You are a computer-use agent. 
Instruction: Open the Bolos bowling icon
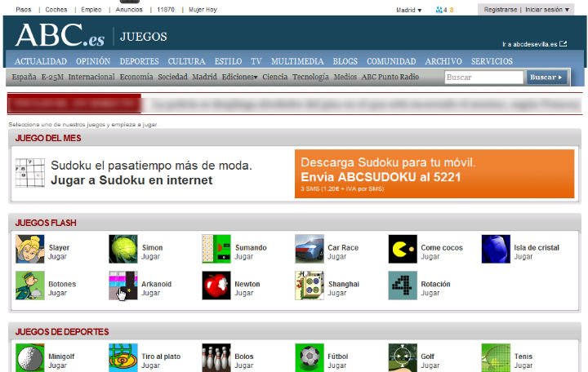(x=216, y=358)
